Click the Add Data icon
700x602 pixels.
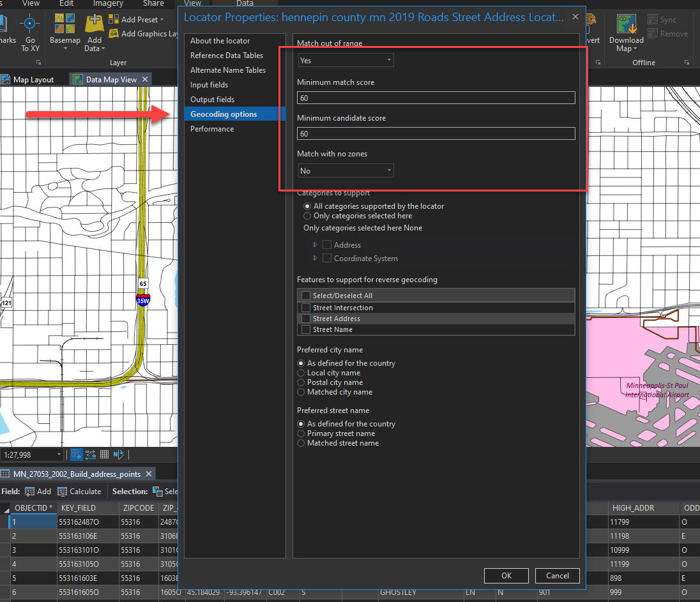pyautogui.click(x=94, y=24)
